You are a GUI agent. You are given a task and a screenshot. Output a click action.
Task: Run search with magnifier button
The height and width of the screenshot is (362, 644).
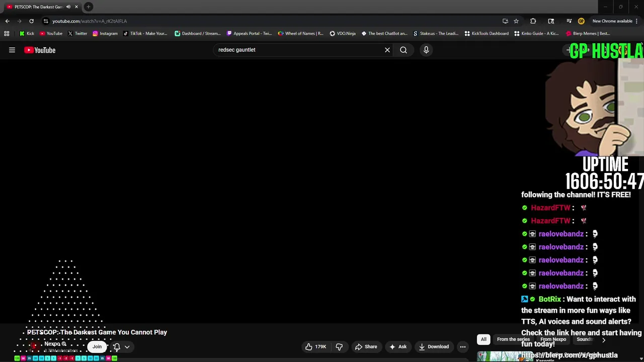point(404,50)
